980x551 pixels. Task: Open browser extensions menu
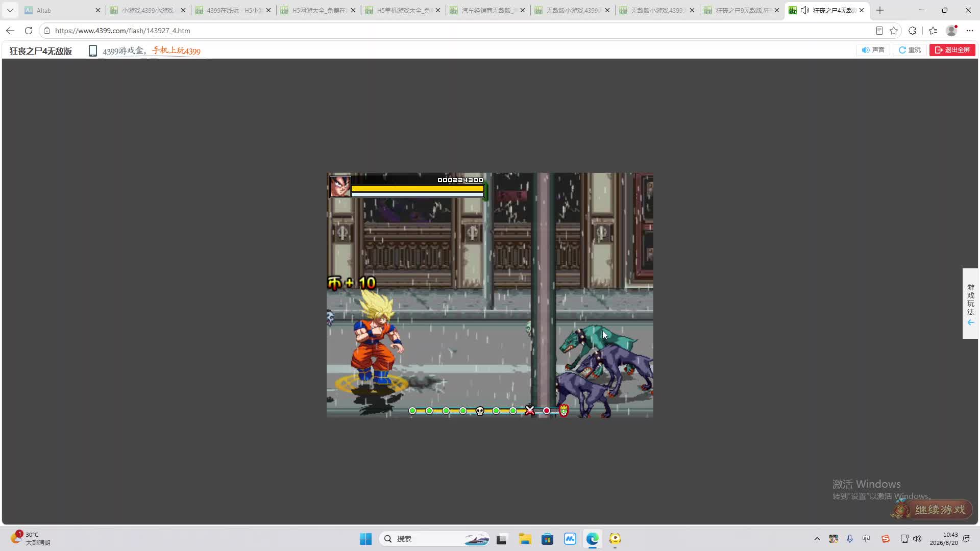point(913,31)
